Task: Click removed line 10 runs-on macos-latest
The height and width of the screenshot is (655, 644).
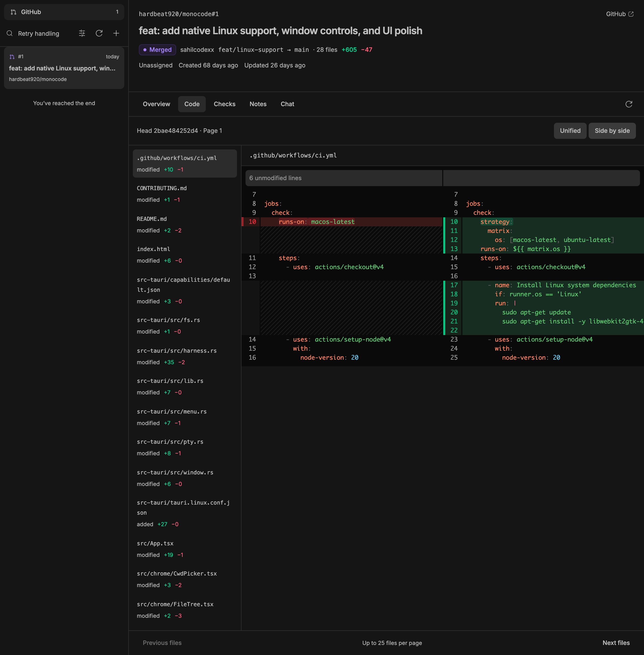Action: (342, 222)
